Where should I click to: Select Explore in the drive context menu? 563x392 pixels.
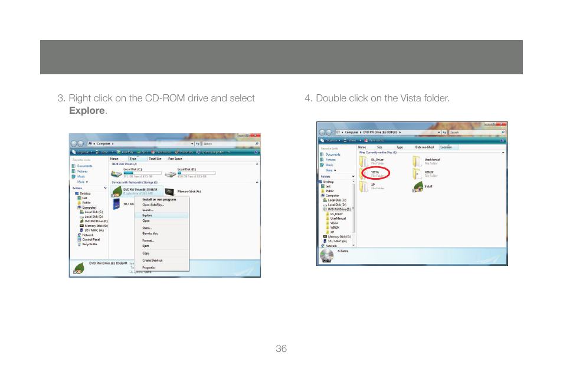click(161, 216)
